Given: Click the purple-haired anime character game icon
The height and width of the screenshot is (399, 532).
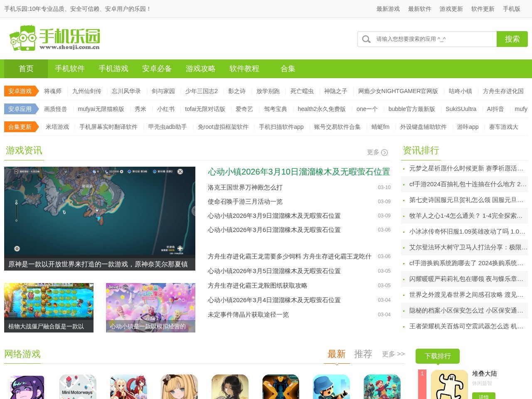Looking at the screenshot, I should coord(27,387).
